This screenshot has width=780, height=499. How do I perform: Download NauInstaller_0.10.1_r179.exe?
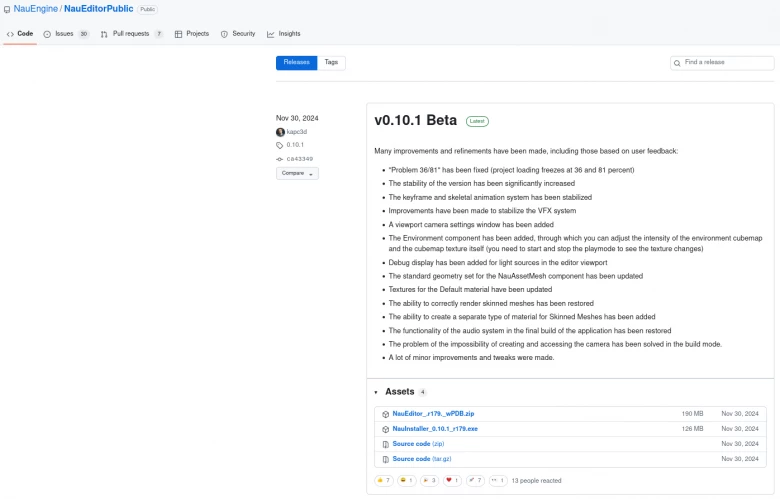[435, 428]
